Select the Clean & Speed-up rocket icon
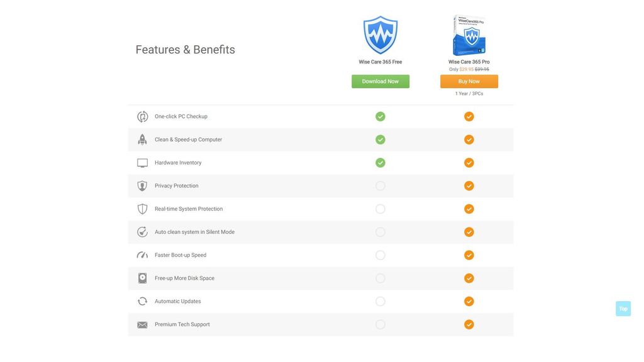Screen dimensions: 644x362 click(x=142, y=139)
